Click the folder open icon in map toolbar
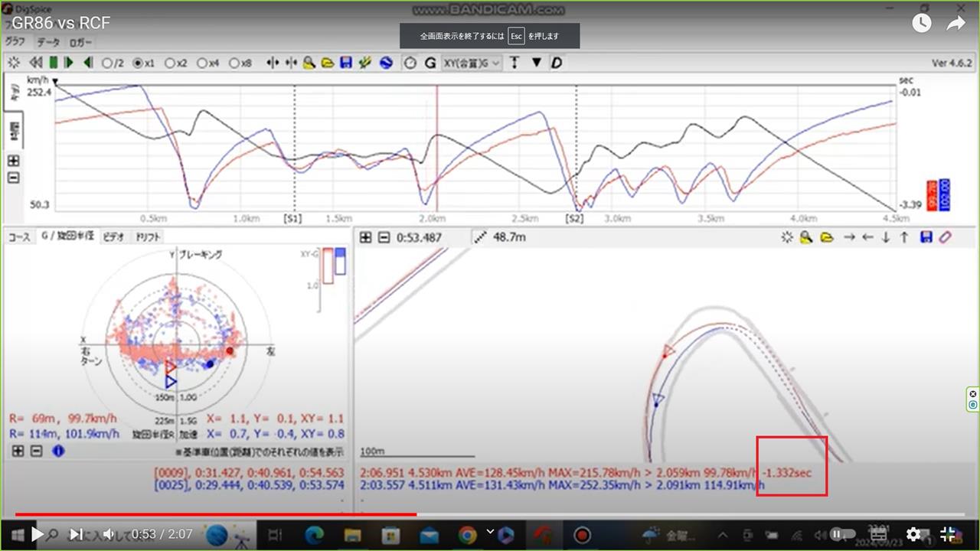Screen dimensions: 980x551 click(826, 237)
